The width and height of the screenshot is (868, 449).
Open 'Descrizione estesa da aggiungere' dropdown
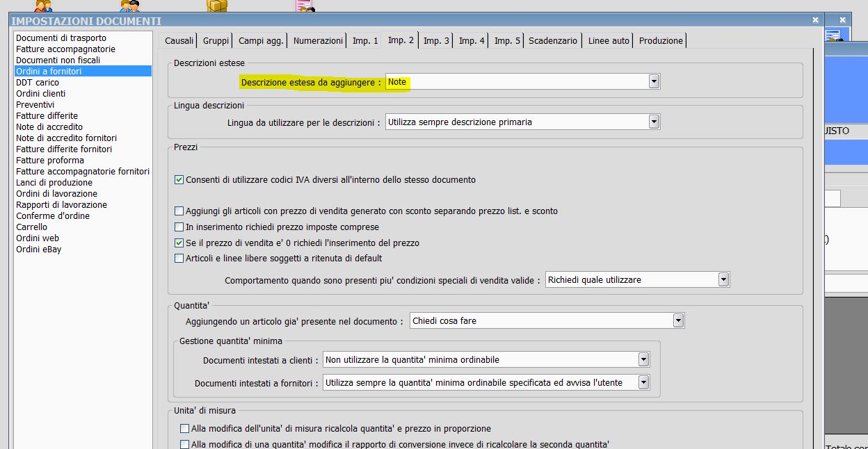point(654,82)
